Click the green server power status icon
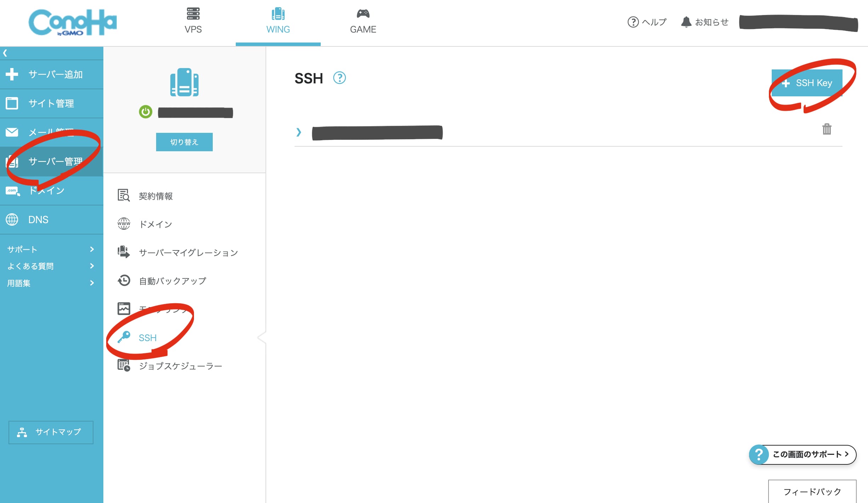The image size is (868, 503). tap(145, 112)
